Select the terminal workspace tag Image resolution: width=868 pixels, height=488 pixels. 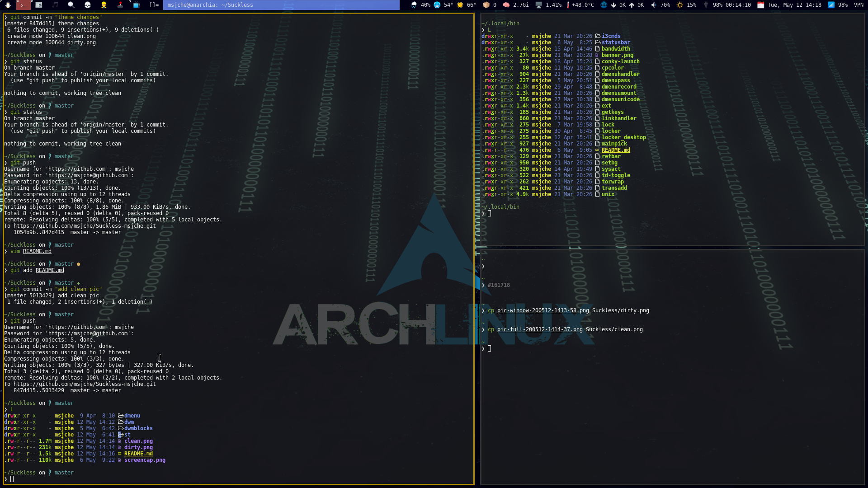click(x=24, y=5)
